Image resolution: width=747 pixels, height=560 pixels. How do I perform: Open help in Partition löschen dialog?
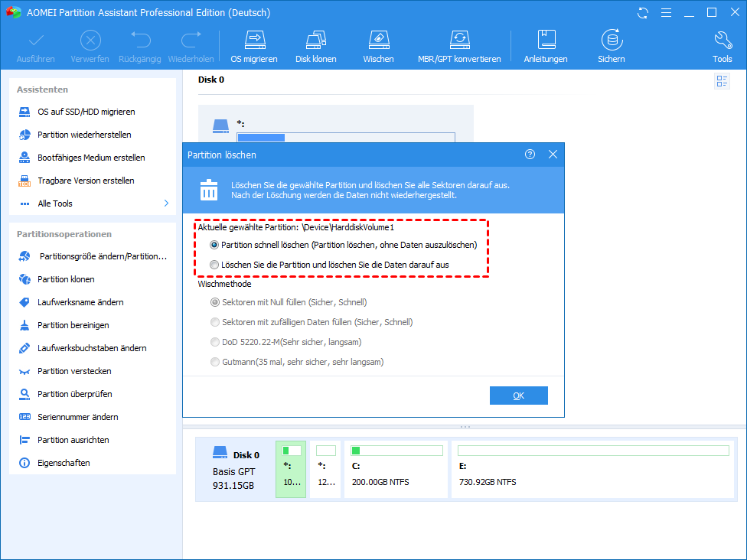(530, 155)
